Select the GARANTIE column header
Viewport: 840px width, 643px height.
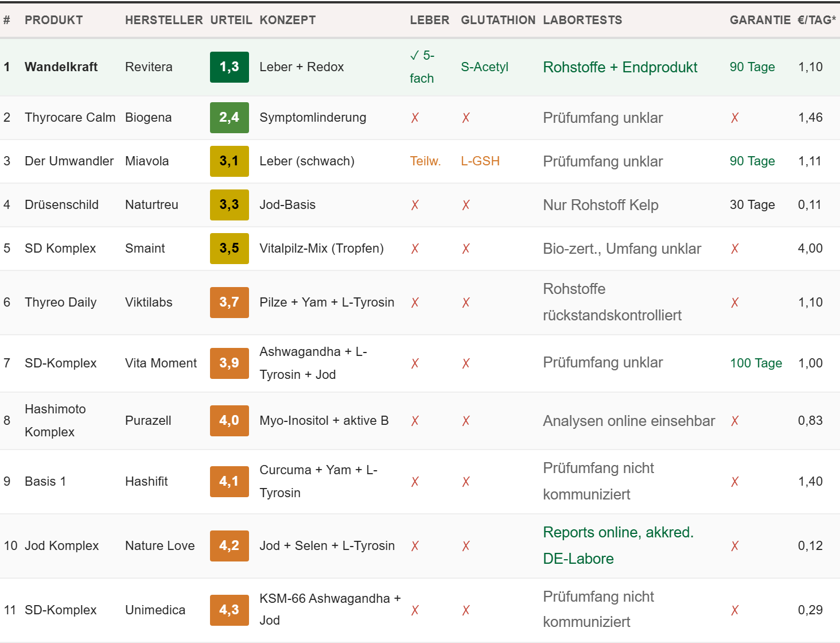point(760,20)
